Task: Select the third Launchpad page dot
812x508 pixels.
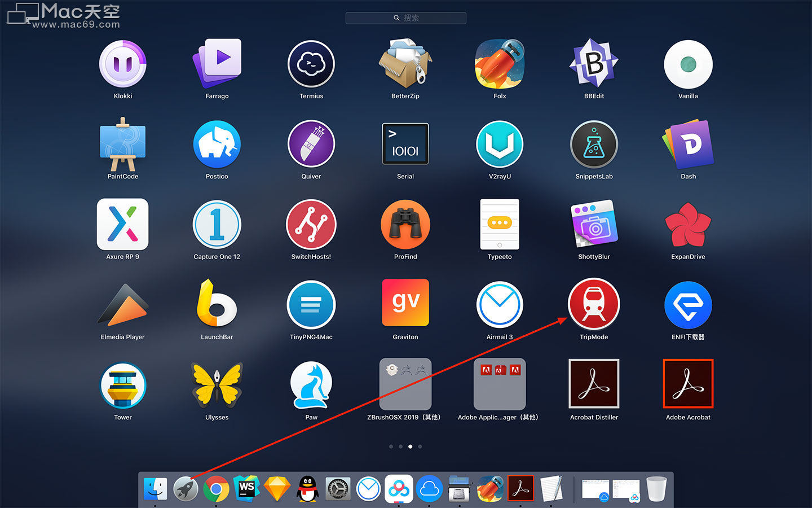Action: click(x=410, y=446)
